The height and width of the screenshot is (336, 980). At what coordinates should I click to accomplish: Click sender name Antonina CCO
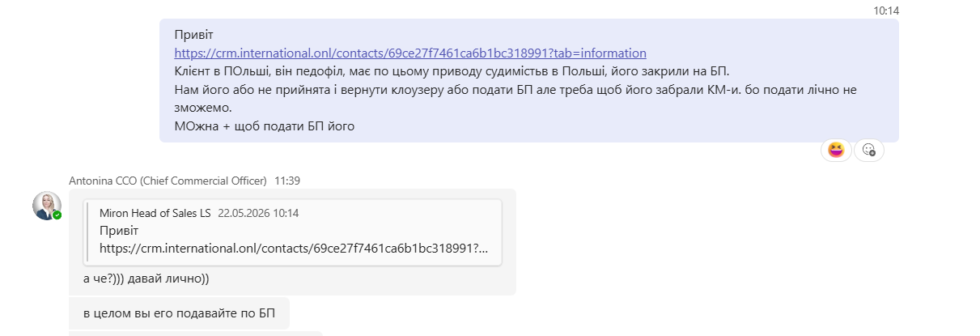tap(168, 181)
